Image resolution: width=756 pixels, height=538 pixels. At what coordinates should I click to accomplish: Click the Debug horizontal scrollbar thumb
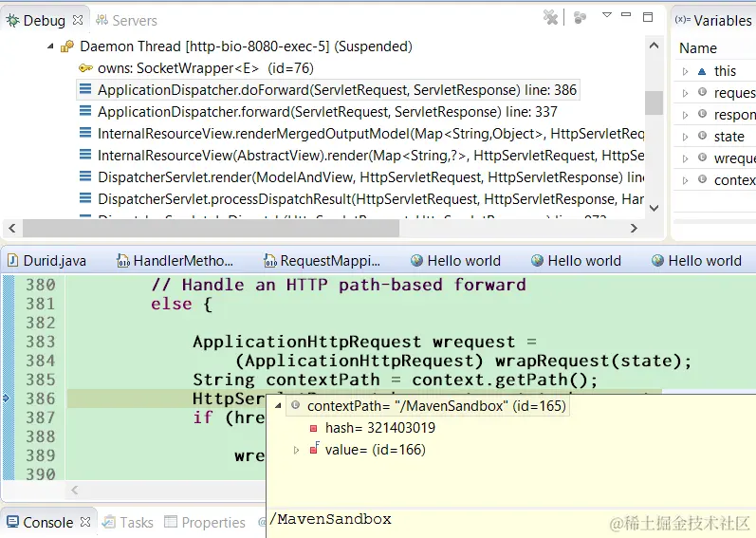[x=211, y=228]
